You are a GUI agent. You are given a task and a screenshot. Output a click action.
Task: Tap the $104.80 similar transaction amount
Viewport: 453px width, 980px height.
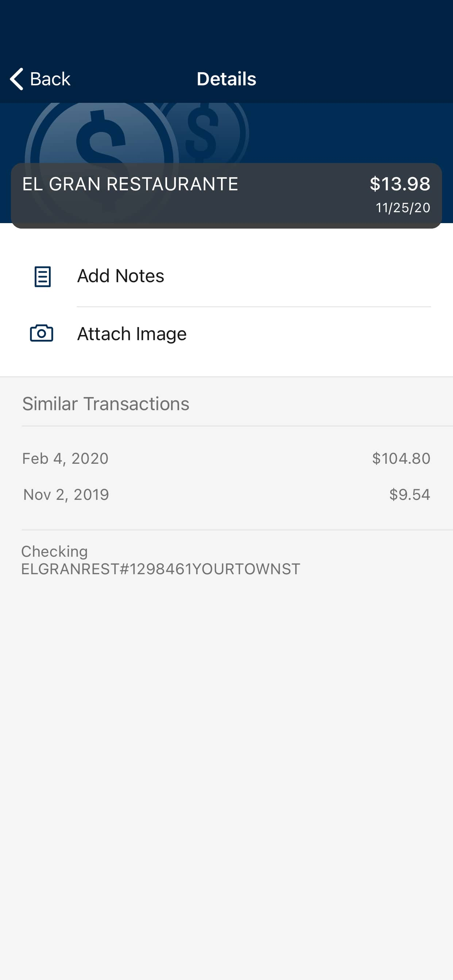point(401,458)
